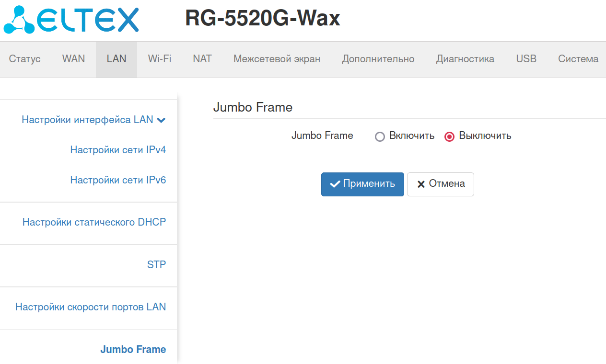Screen dimensions: 606x364
Task: Enable Jumbo Frame with Включить radio
Action: 380,137
